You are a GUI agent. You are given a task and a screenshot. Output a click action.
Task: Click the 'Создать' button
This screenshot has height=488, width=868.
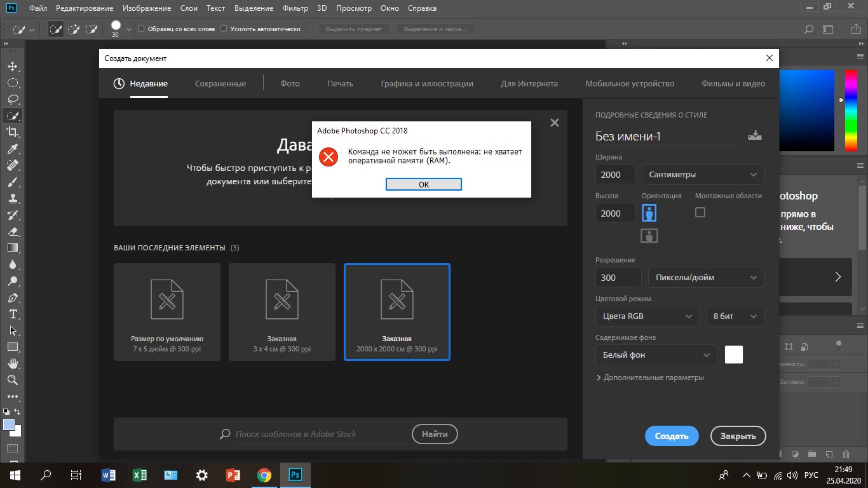[672, 436]
